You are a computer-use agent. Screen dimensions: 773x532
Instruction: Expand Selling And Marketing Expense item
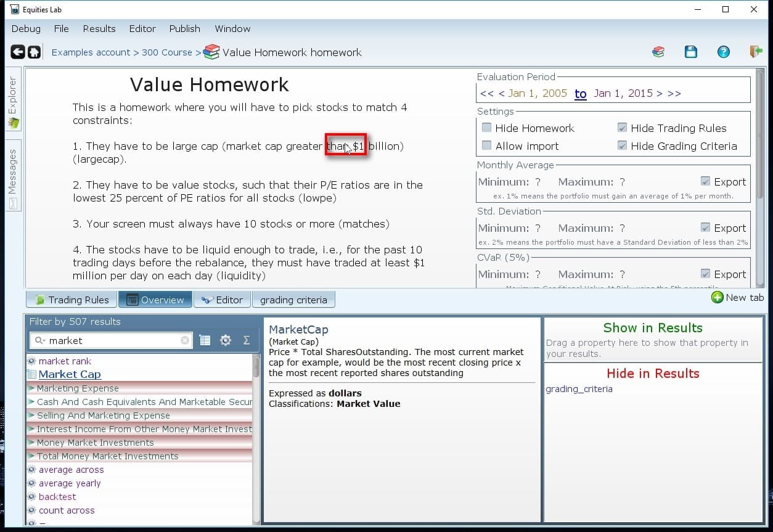[x=31, y=415]
